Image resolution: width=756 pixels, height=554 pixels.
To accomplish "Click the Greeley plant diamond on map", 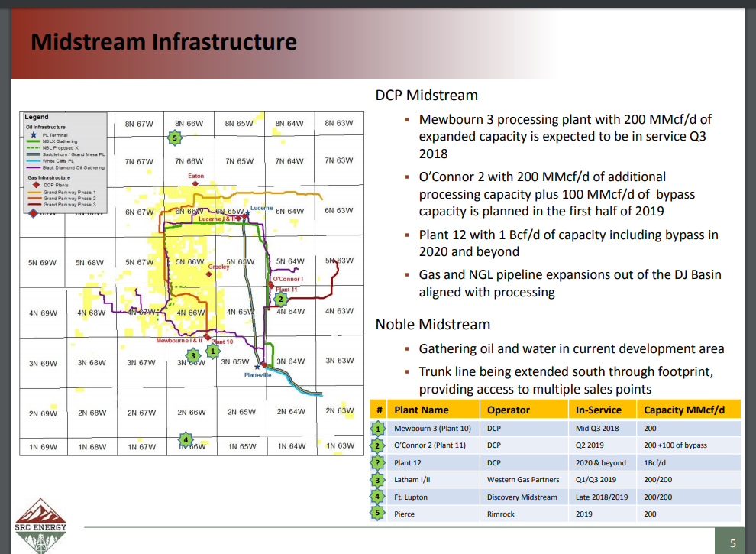I will 208,274.
